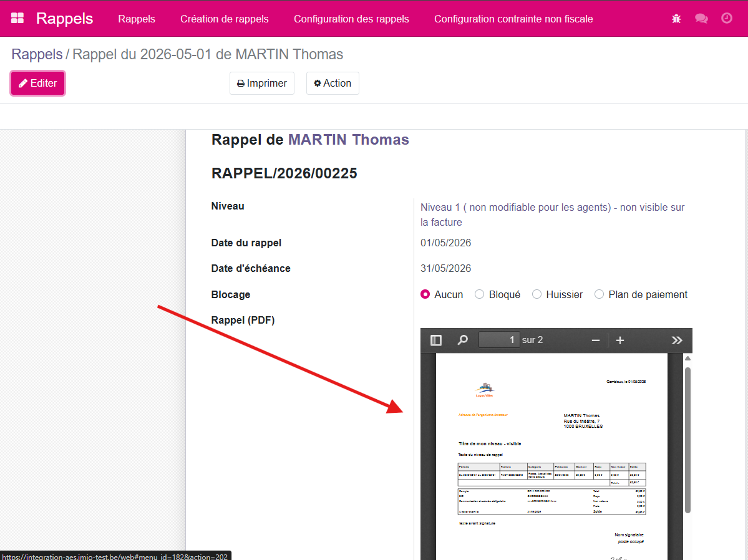The height and width of the screenshot is (560, 748).
Task: Open the conversations chat icon
Action: 701,19
